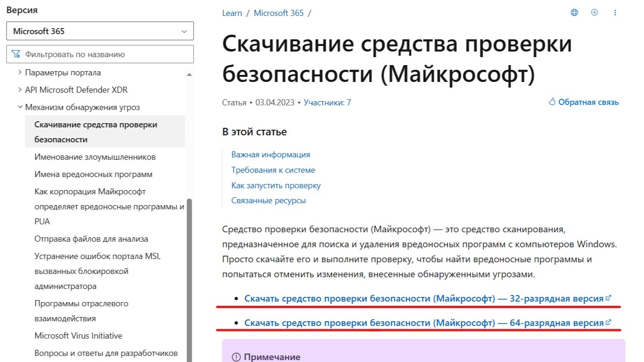644x362 pixels.
Task: Click the thumbs-up icon beside Обратная связь
Action: (552, 102)
